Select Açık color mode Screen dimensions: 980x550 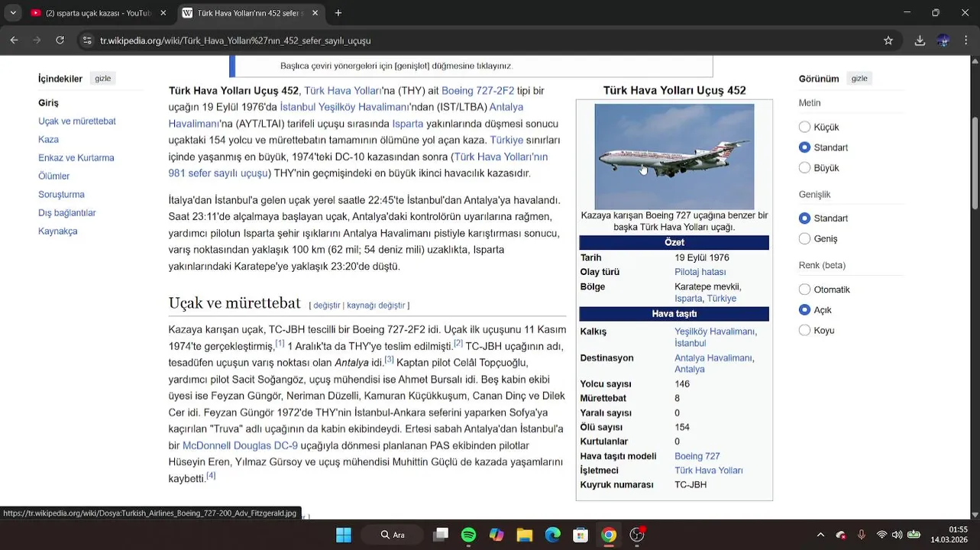pos(804,310)
